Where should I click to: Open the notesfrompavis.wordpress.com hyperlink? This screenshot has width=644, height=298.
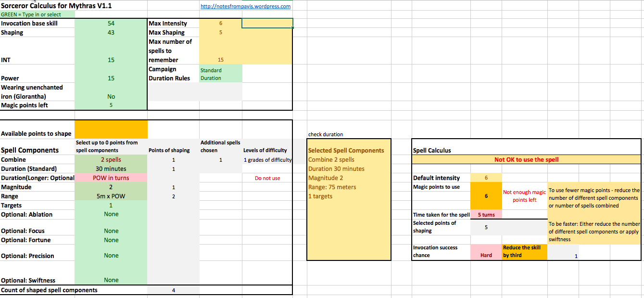pos(245,6)
